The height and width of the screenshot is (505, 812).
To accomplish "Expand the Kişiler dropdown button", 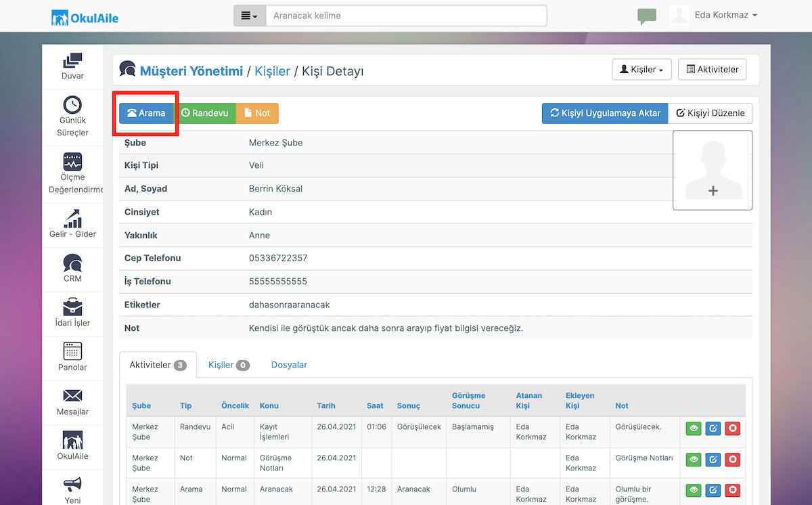I will pyautogui.click(x=642, y=70).
